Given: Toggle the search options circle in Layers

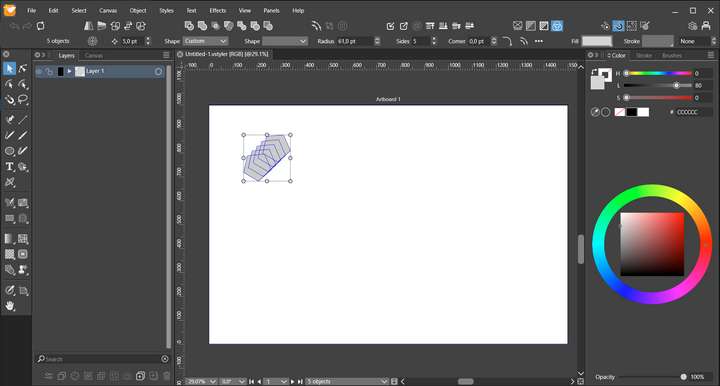Looking at the screenshot, I should pyautogui.click(x=165, y=359).
